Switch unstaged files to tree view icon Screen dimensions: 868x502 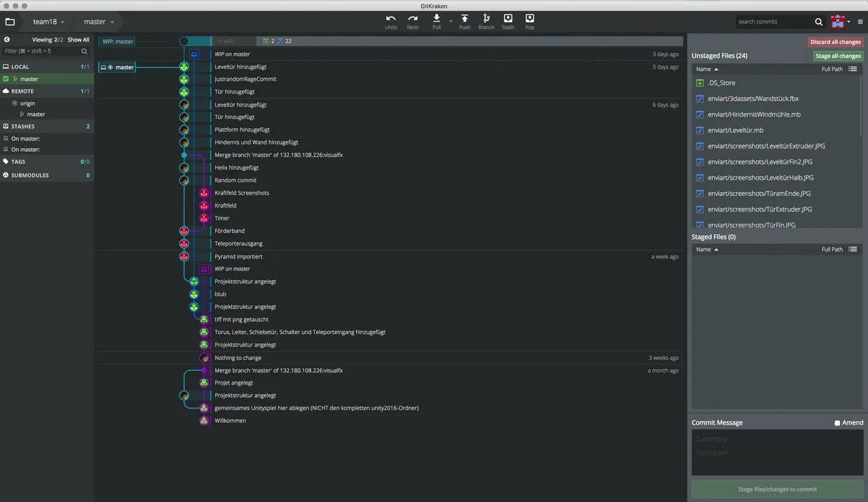point(852,69)
